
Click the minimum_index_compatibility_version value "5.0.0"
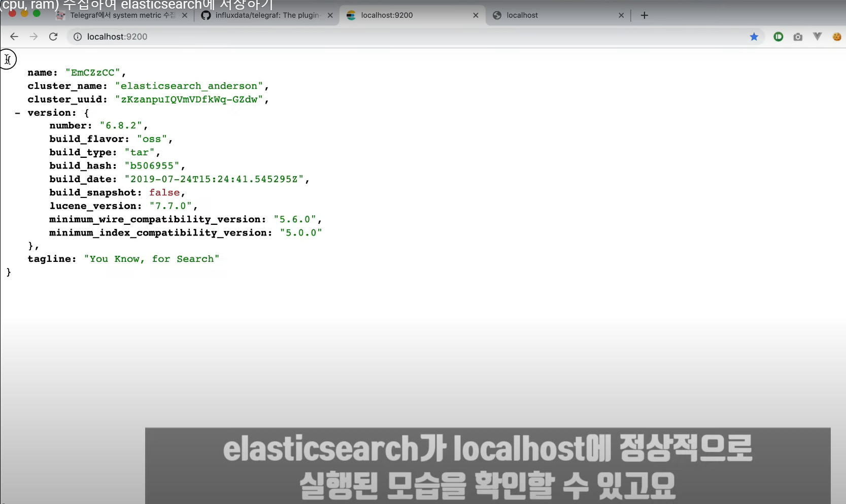(301, 232)
